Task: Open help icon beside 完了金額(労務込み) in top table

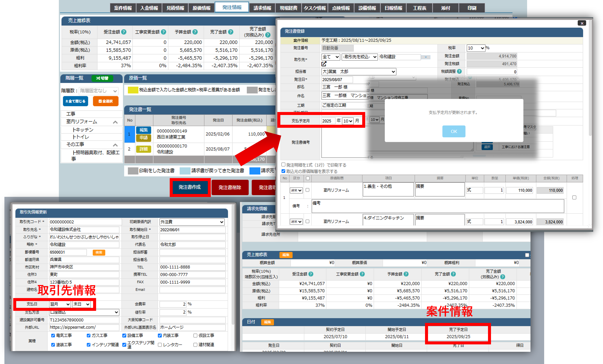Action: click(268, 35)
